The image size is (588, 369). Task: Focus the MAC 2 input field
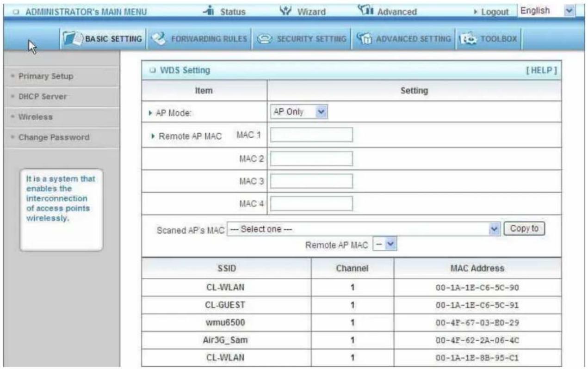click(311, 159)
